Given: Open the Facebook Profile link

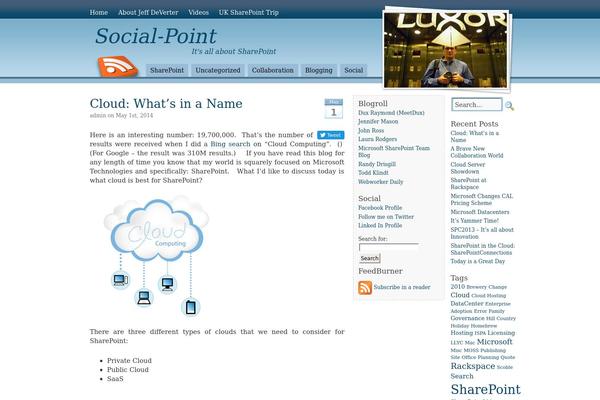Looking at the screenshot, I should click(x=380, y=208).
